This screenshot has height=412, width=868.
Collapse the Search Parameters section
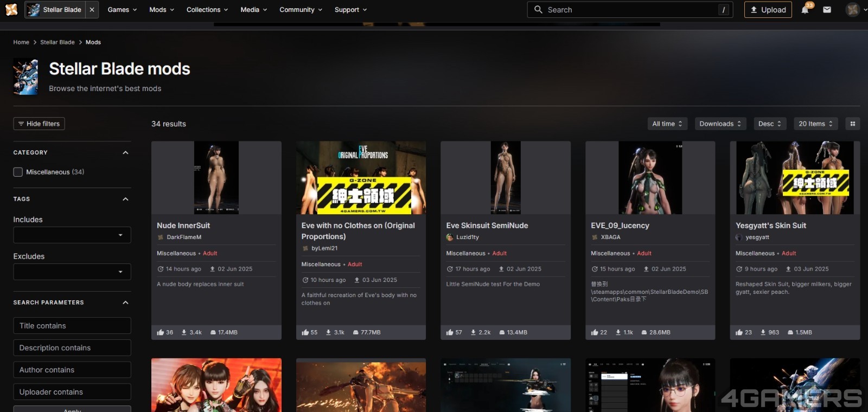click(x=125, y=302)
